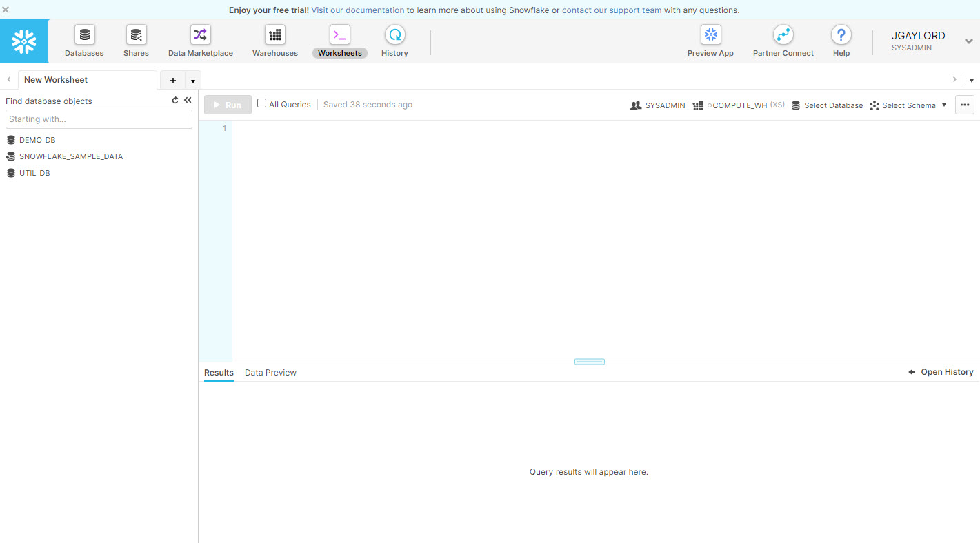Click the pane resize handle above Results
The width and height of the screenshot is (980, 543).
(x=590, y=362)
